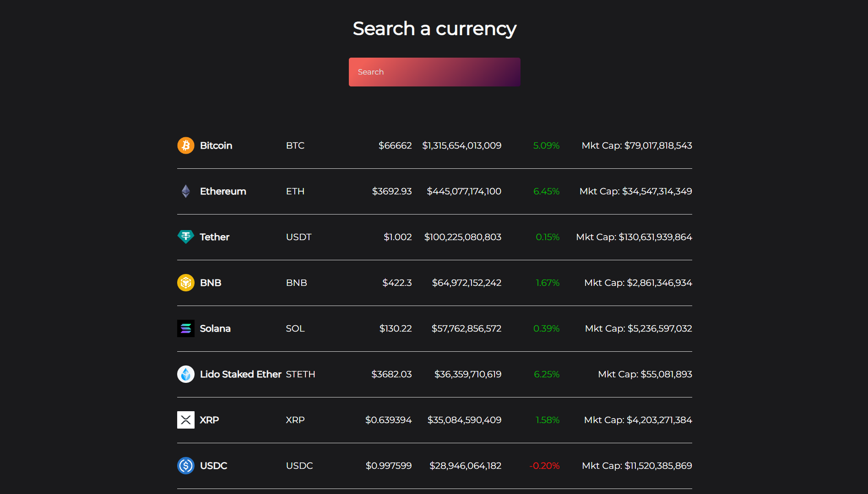Viewport: 868px width, 494px height.
Task: Click Lido Mkt Cap $55,081,893
Action: click(x=645, y=374)
